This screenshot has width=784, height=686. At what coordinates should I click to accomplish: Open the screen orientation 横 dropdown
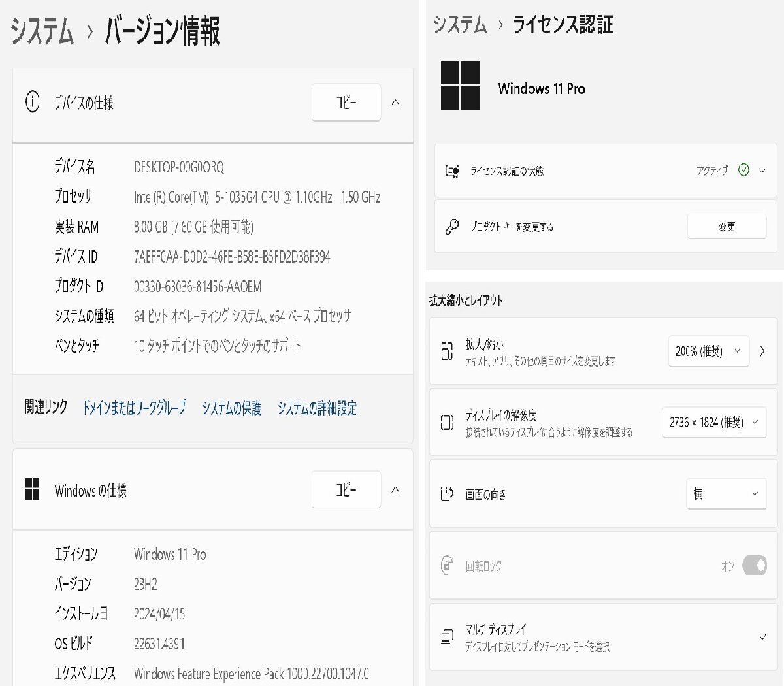[726, 494]
